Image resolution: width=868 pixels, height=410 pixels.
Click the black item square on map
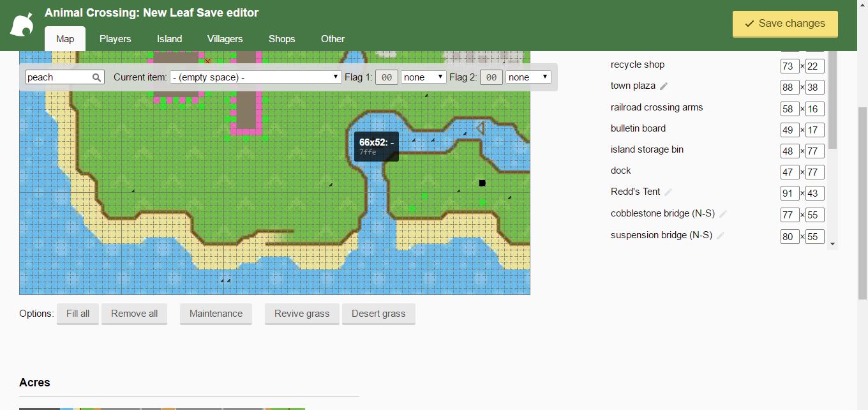482,183
